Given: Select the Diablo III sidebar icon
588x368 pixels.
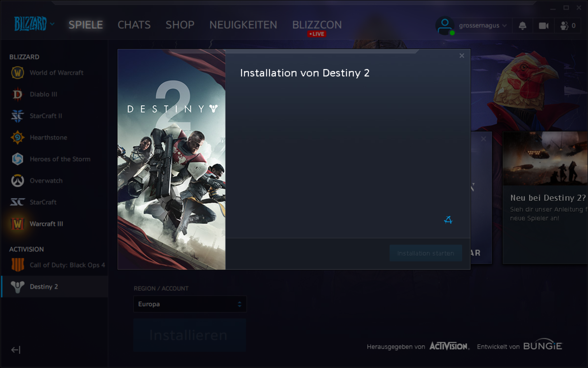Looking at the screenshot, I should coord(17,94).
